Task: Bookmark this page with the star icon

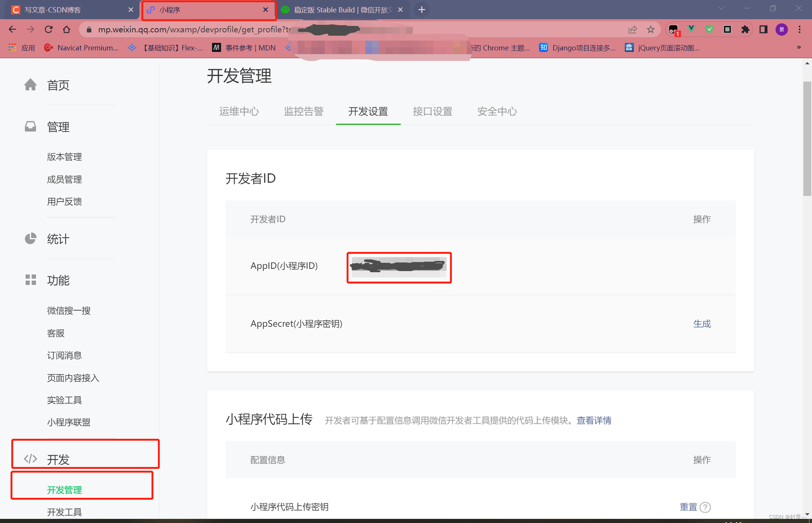Action: (x=651, y=29)
